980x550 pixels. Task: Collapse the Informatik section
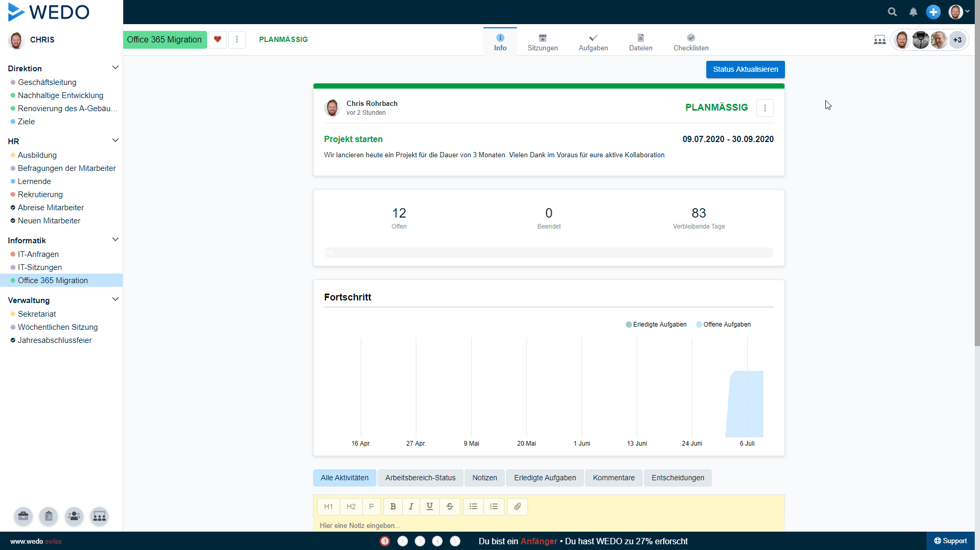click(x=115, y=240)
